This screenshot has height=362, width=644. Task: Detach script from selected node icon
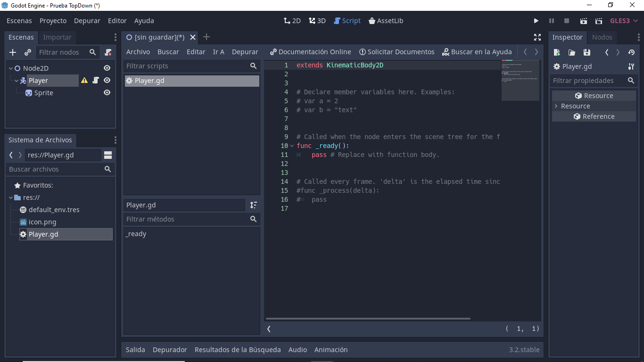coord(108,52)
